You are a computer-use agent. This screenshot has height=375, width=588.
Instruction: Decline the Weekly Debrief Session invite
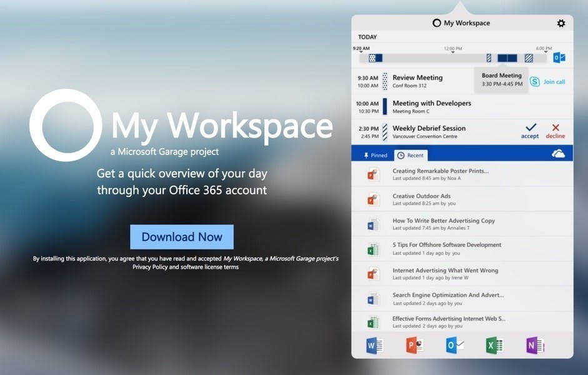[556, 131]
